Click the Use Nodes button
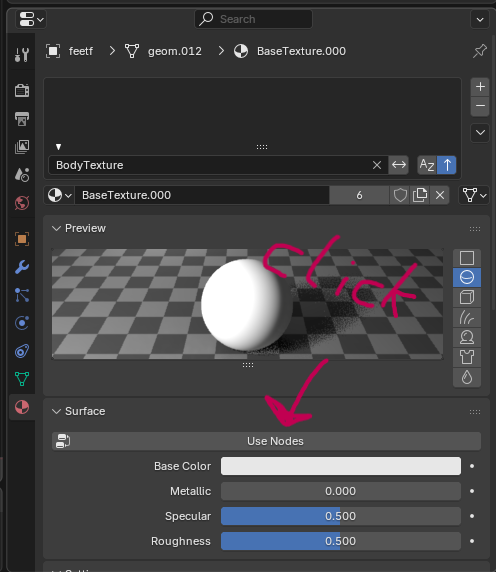Screen dimensions: 496x572 pyautogui.click(x=267, y=441)
